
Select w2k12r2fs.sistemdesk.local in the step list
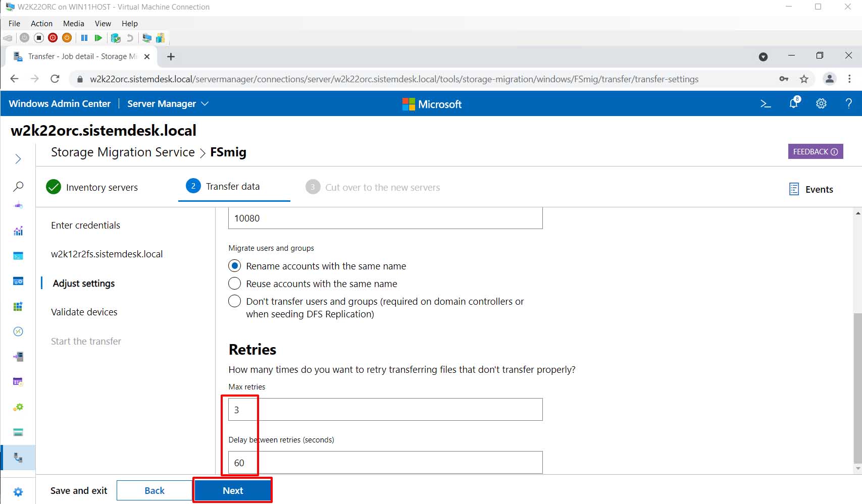click(107, 254)
